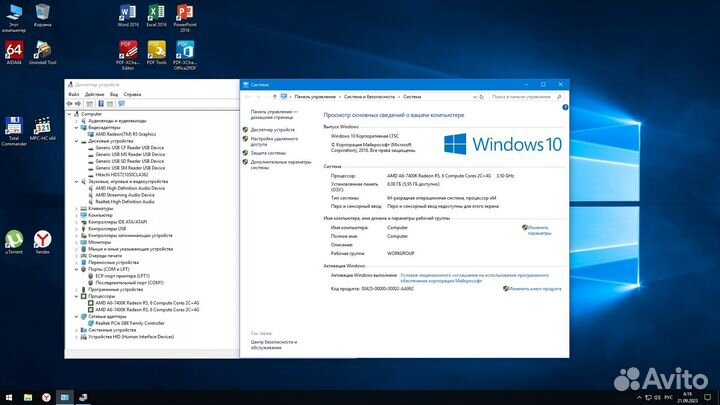Collapse Сетевые адаптеры node
The width and height of the screenshot is (720, 405).
tap(77, 316)
